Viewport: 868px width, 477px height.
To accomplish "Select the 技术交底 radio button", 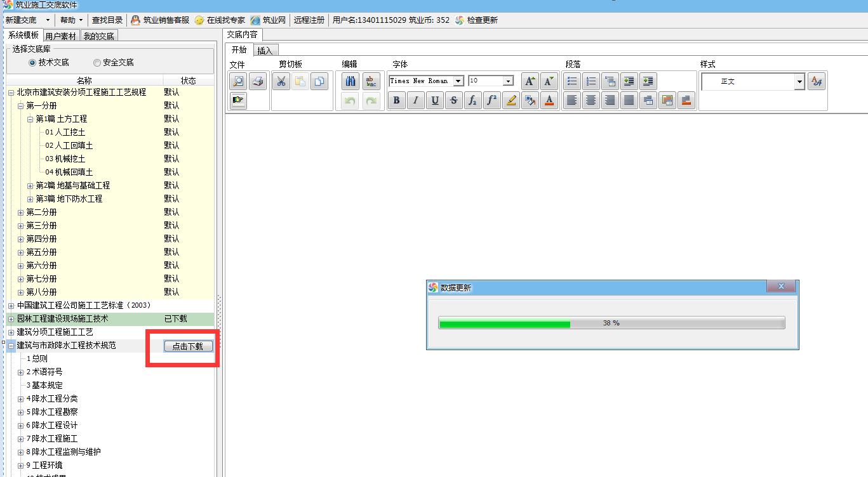I will (32, 63).
